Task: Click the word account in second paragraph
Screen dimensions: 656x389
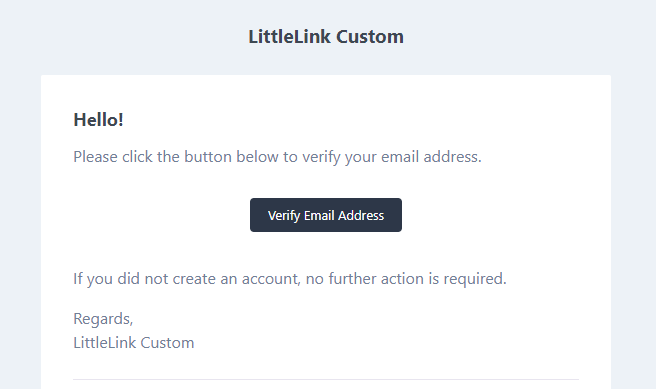Action: tap(271, 279)
